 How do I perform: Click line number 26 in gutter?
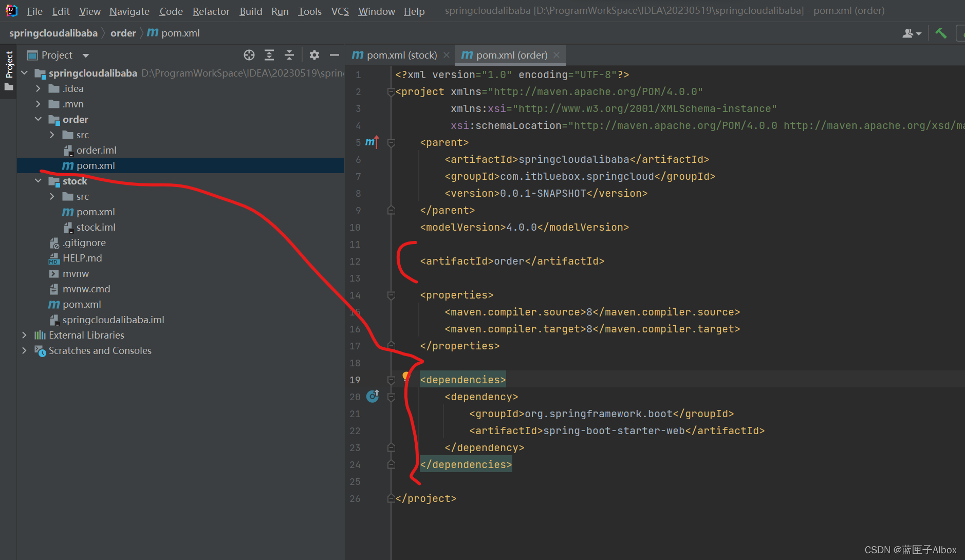coord(355,498)
